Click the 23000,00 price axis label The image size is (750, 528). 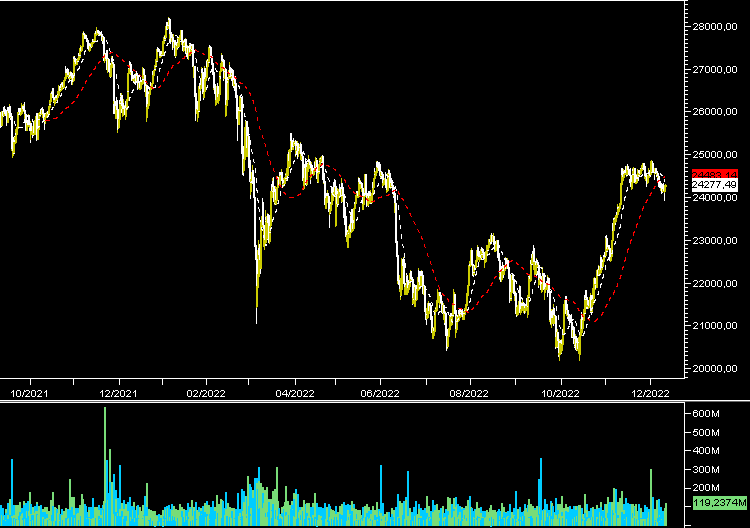pos(715,241)
